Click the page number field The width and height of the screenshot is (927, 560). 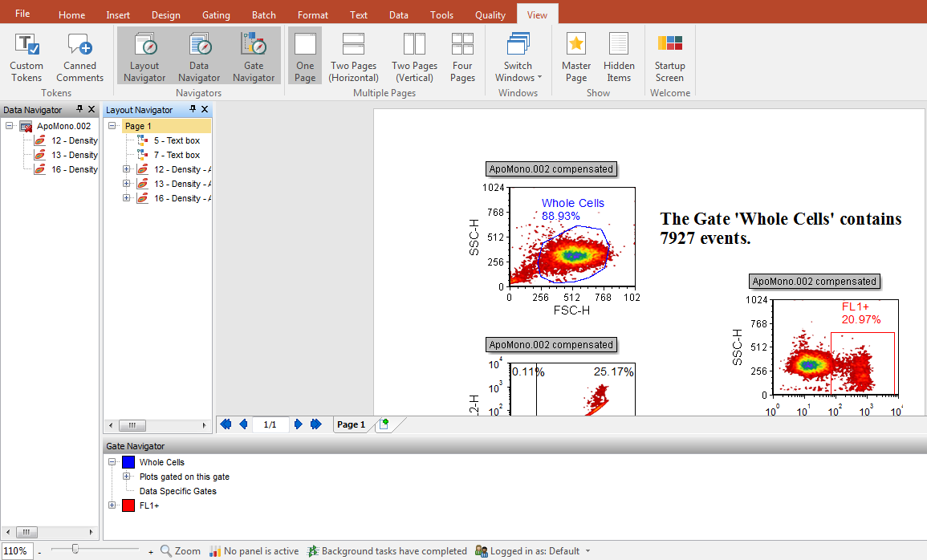(x=270, y=424)
